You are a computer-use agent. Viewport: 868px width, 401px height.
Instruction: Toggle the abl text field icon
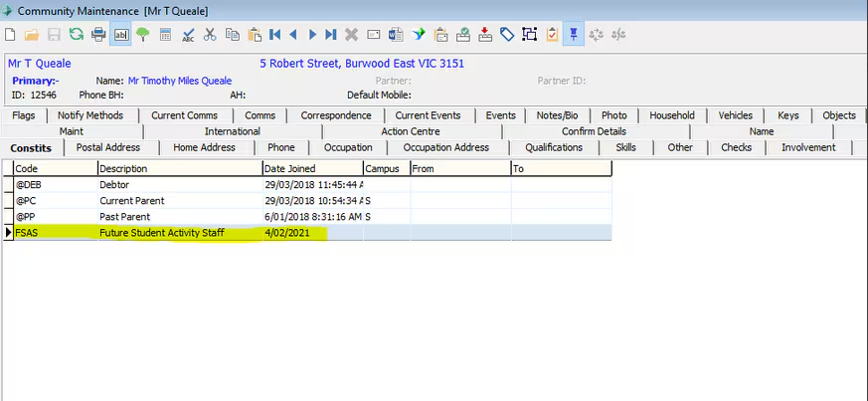point(120,35)
